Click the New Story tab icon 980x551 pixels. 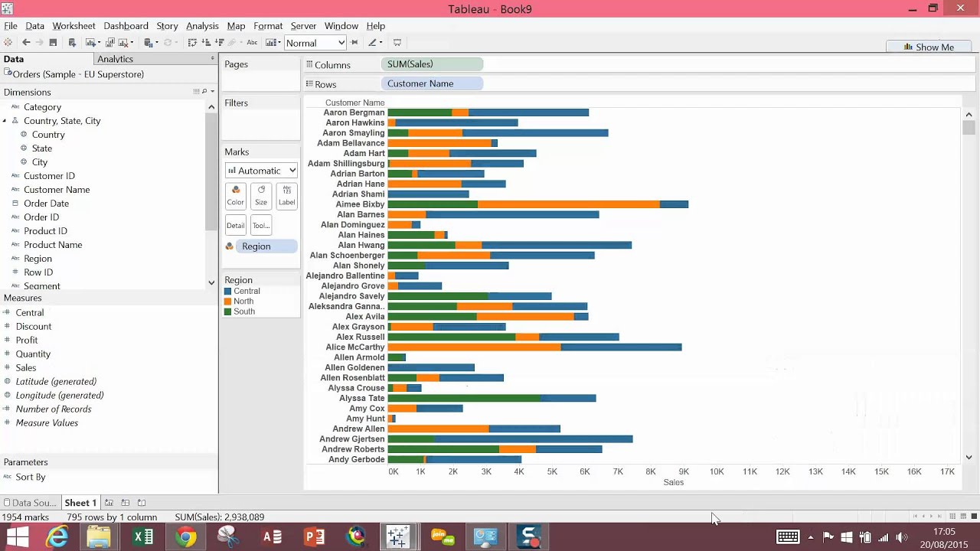(142, 503)
